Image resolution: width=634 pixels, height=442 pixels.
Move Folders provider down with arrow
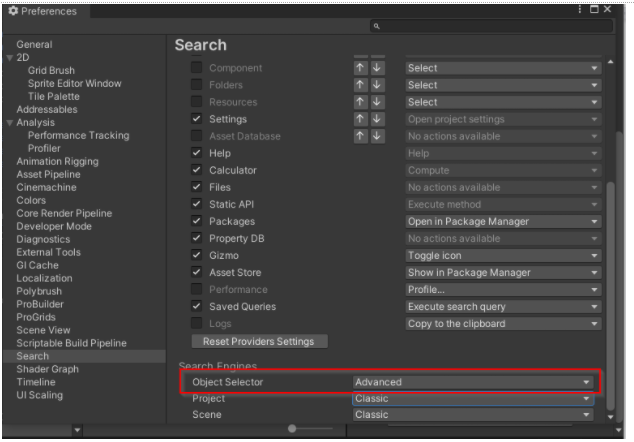pos(378,85)
